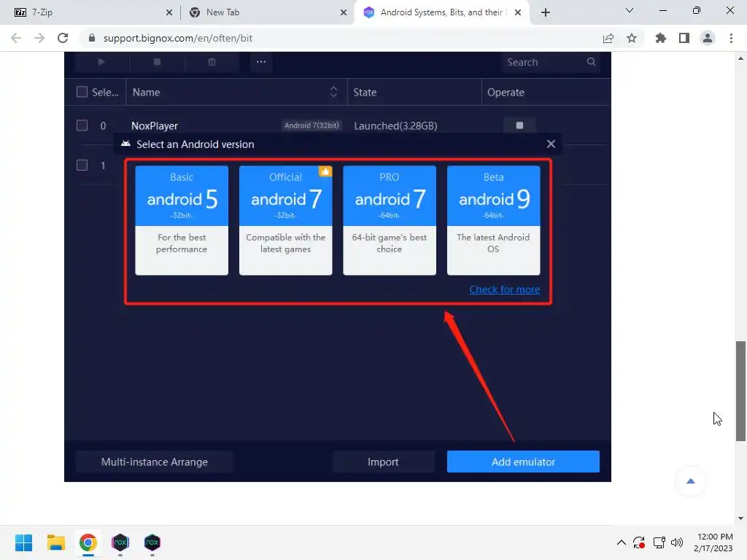Click the back-to-top arrow button
Viewport: 747px width, 560px height.
[691, 481]
